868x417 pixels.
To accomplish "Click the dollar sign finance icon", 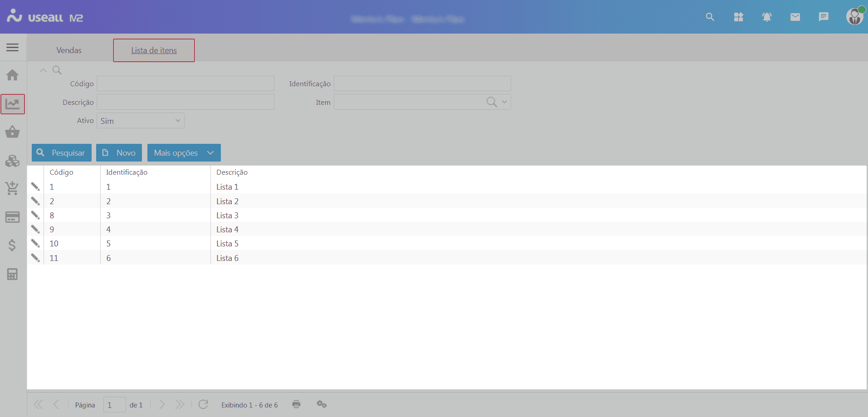I will click(13, 245).
